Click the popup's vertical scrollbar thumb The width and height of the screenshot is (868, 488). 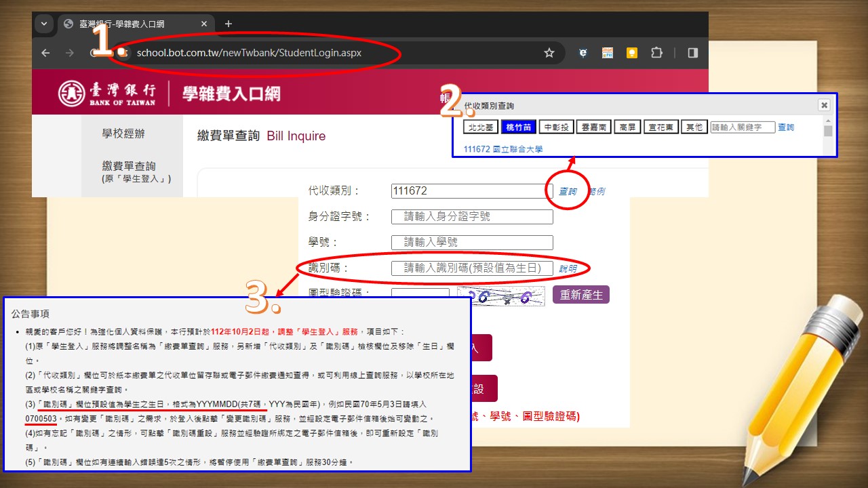pyautogui.click(x=828, y=131)
